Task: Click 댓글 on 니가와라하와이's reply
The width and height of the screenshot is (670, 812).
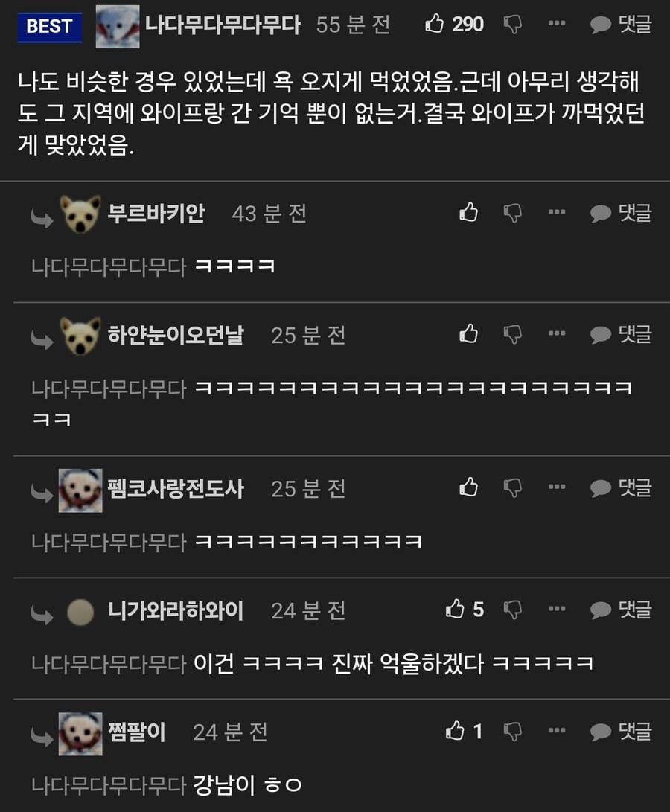Action: [621, 610]
